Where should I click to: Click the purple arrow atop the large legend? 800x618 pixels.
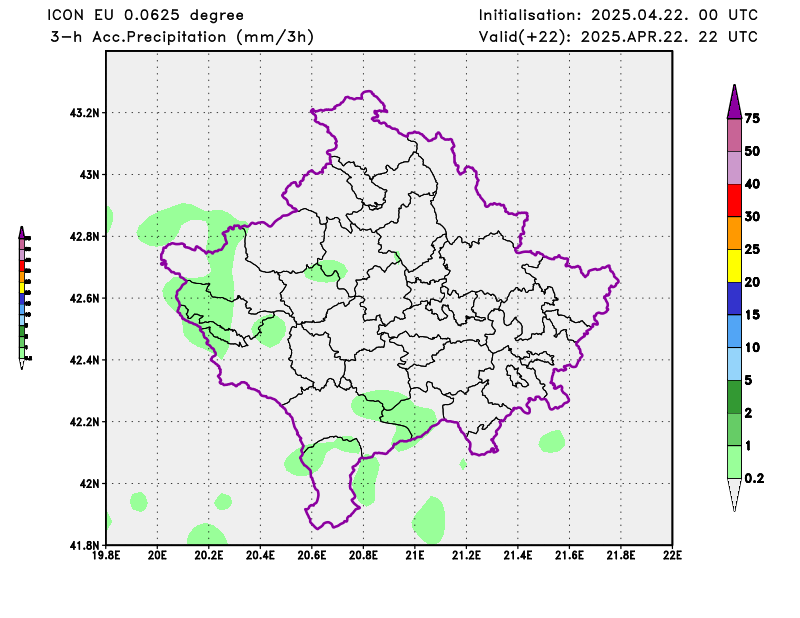(x=734, y=102)
